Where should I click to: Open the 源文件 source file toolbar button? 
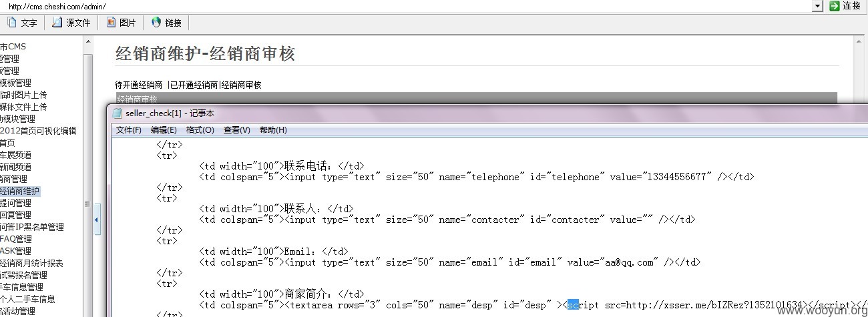pyautogui.click(x=71, y=23)
